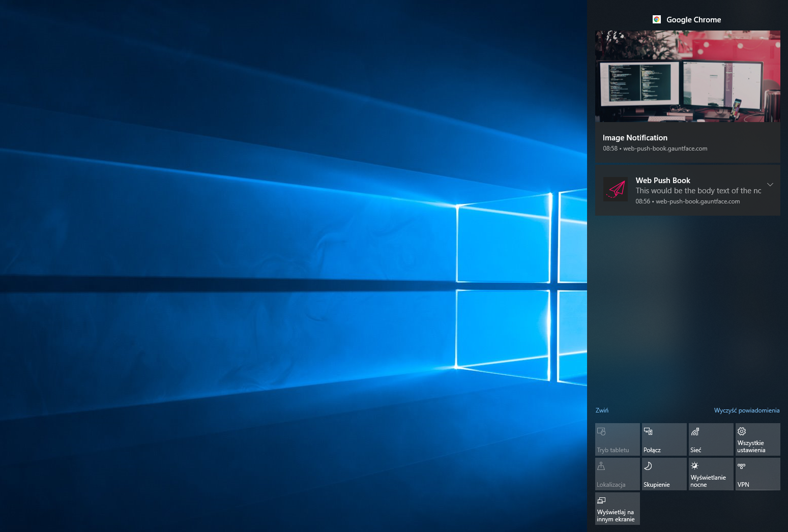Click the 08:56 web-push-book.gauntface.com source line
The width and height of the screenshot is (788, 532).
point(688,201)
